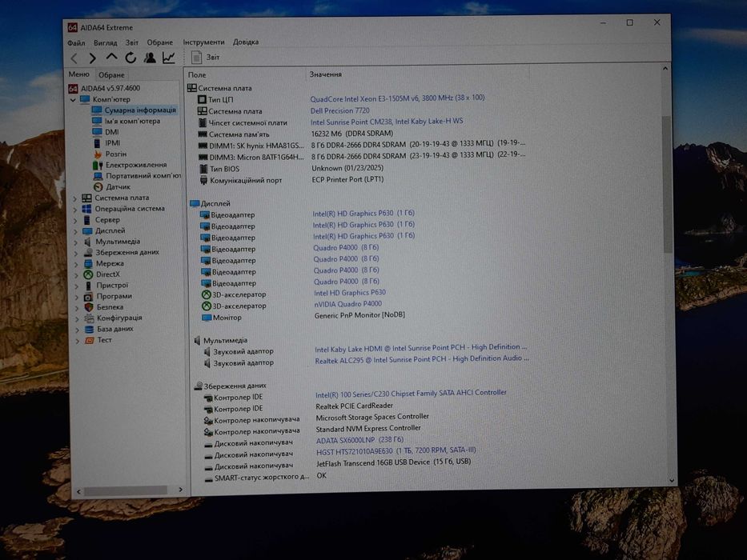Open the Інструменти menu
747x560 pixels.
click(x=203, y=42)
